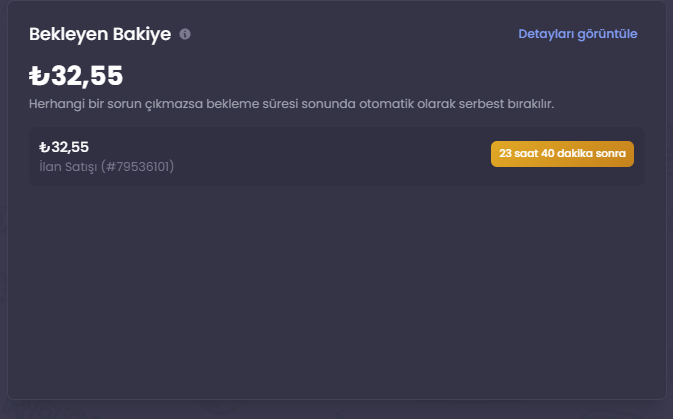Screen dimensions: 673x419
Task: Click the listing number #79536101
Action: tap(138, 167)
